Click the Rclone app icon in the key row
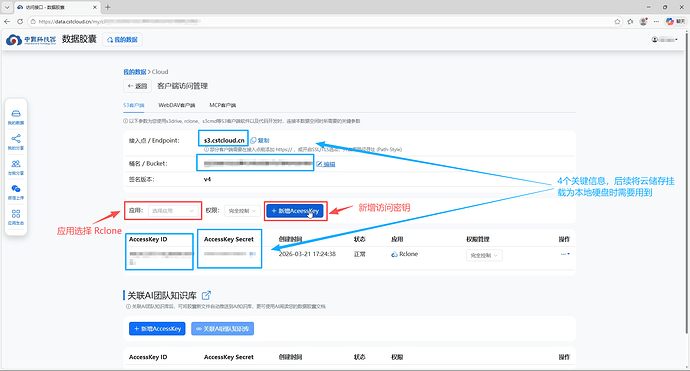The width and height of the screenshot is (690, 371). (394, 254)
